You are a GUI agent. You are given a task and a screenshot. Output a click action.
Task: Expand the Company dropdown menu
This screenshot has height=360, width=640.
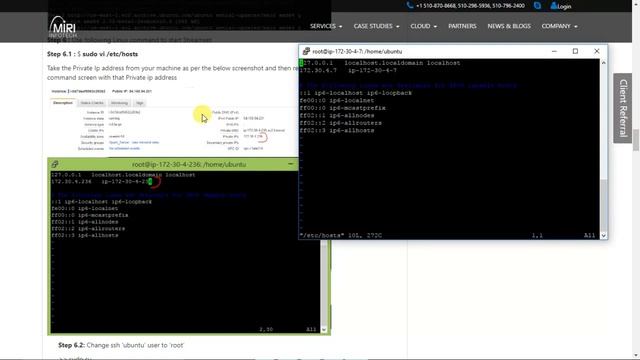pyautogui.click(x=559, y=26)
